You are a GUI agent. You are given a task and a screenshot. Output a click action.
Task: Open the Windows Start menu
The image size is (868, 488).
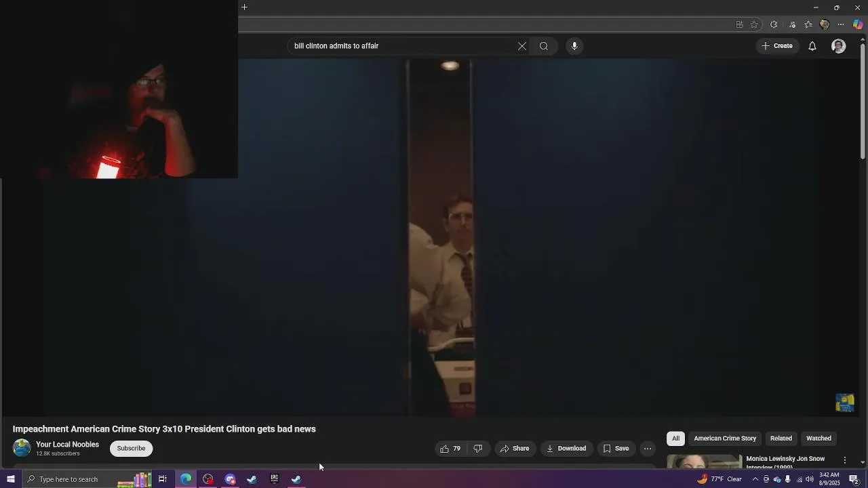click(x=10, y=479)
